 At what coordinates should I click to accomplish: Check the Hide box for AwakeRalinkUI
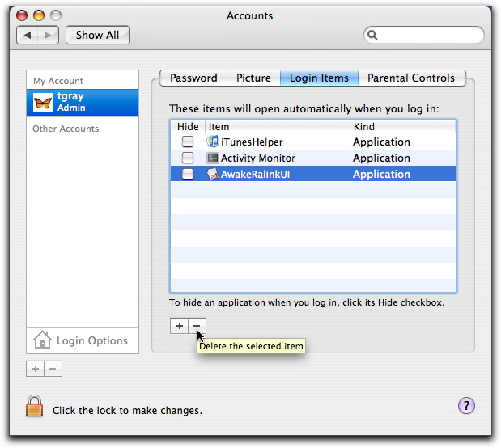pyautogui.click(x=188, y=174)
